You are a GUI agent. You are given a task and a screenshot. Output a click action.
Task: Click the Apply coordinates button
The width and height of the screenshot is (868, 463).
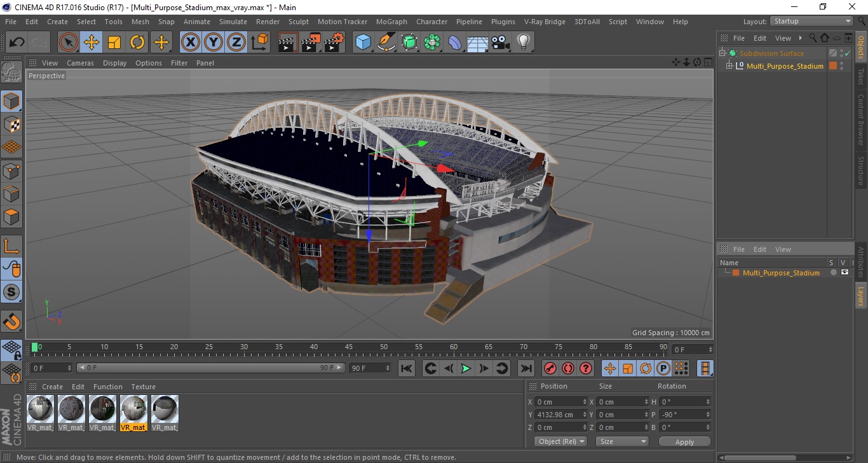tap(684, 441)
